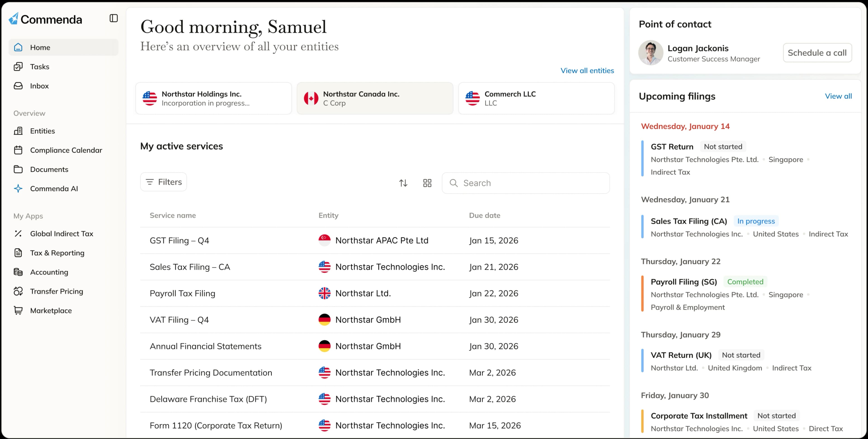Click Northstar Ltd. UK flag icon
The image size is (868, 439).
(x=325, y=293)
